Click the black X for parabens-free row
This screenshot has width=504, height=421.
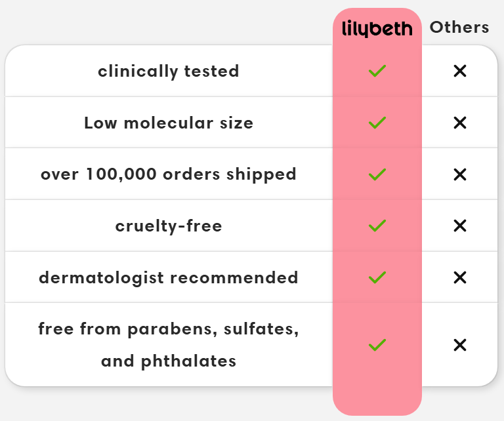click(460, 345)
